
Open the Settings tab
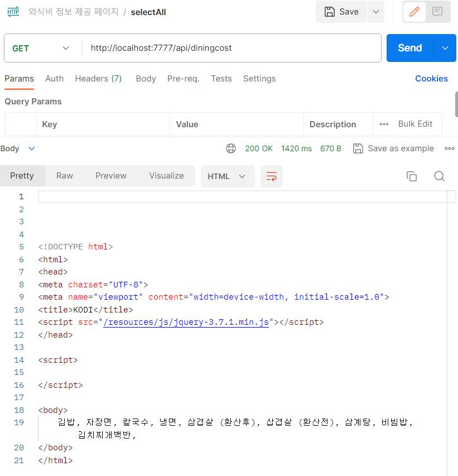click(259, 79)
